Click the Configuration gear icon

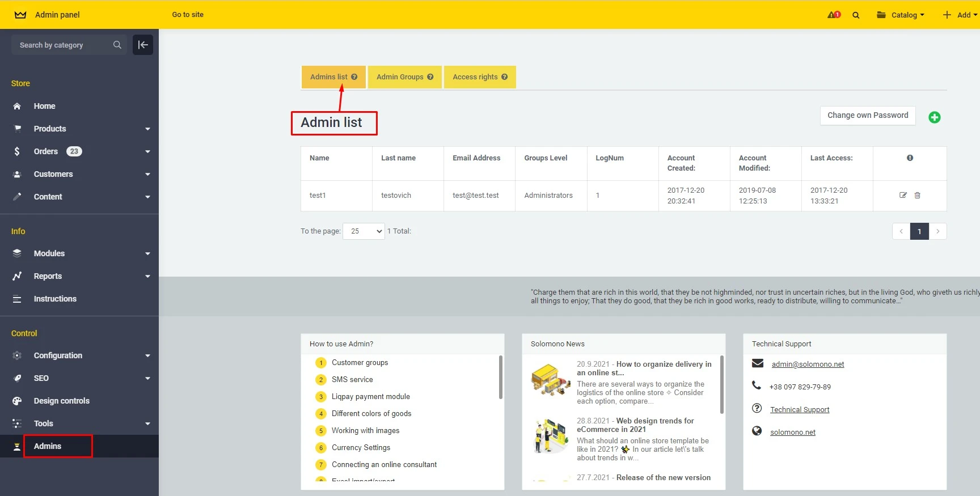coord(17,355)
